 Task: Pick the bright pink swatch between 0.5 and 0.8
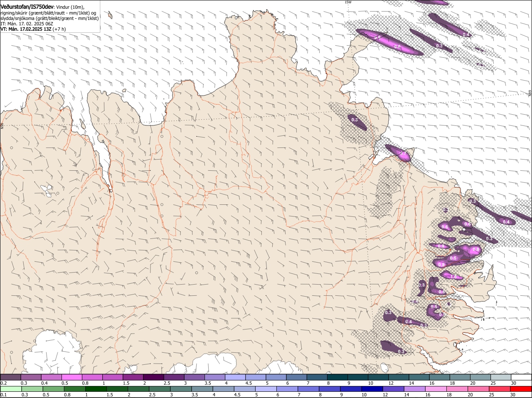(x=71, y=377)
